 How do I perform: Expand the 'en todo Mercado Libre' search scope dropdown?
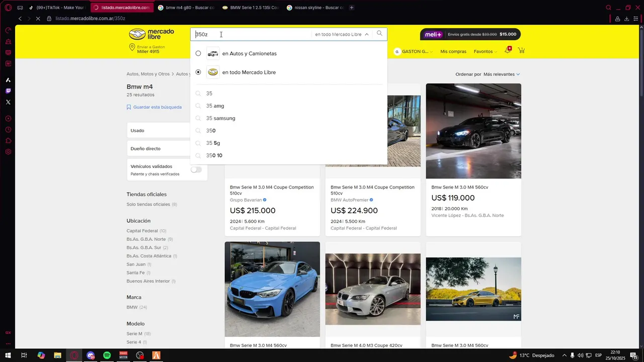tap(342, 34)
